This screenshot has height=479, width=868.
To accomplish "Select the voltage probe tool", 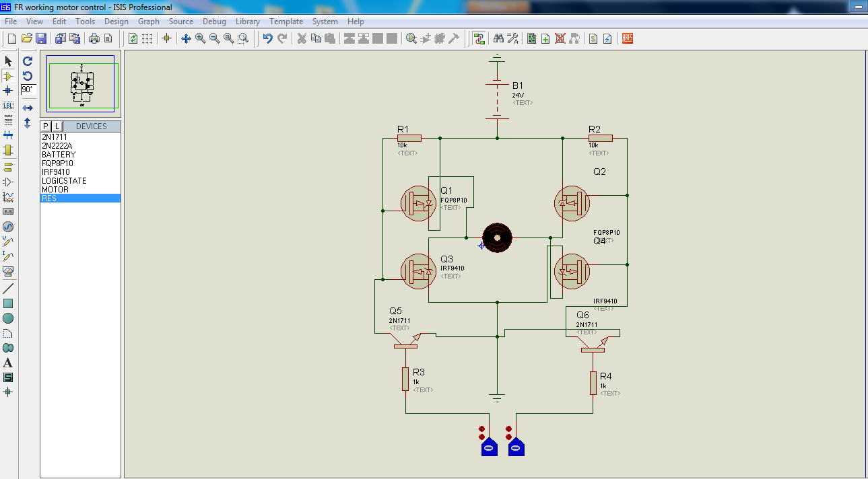I will [x=8, y=241].
